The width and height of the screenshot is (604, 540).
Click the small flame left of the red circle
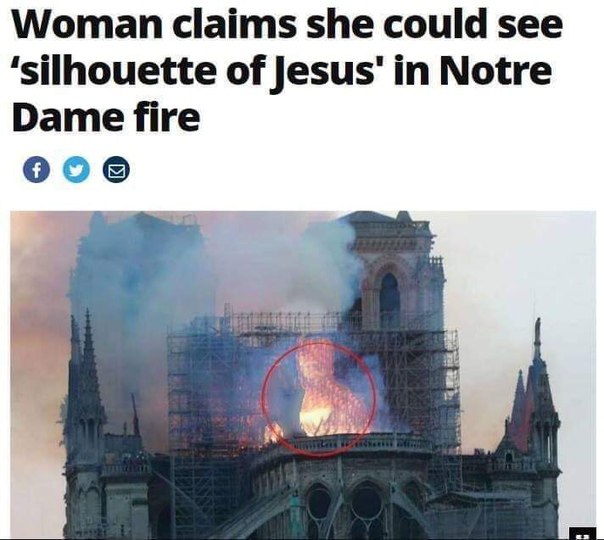272,432
